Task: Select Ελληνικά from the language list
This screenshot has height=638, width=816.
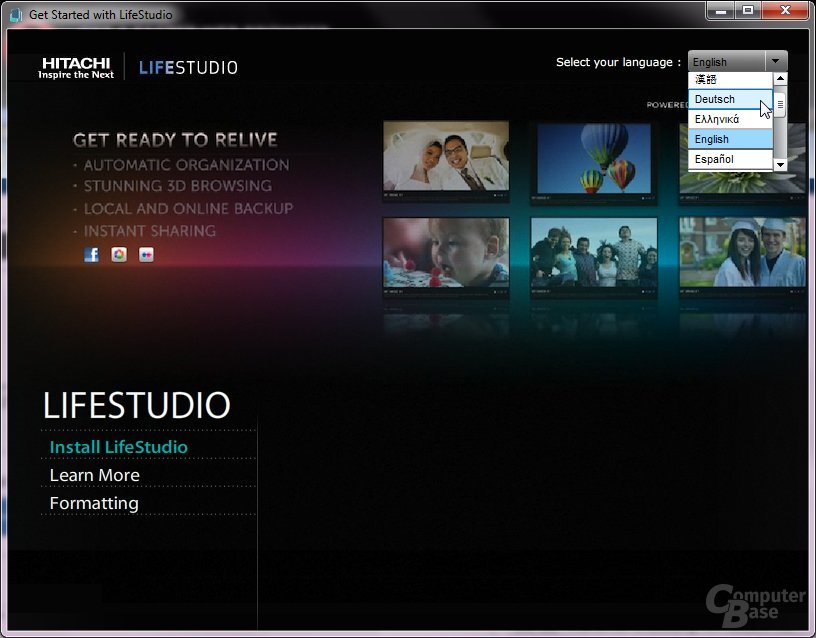Action: (x=730, y=119)
